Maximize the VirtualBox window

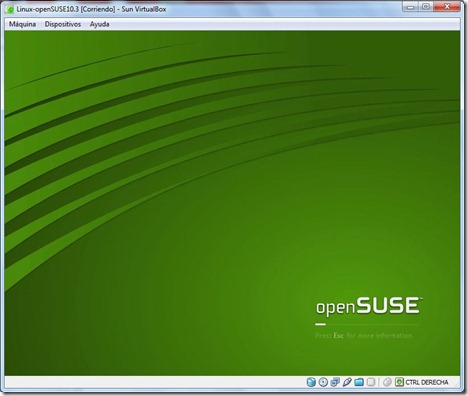click(x=426, y=7)
